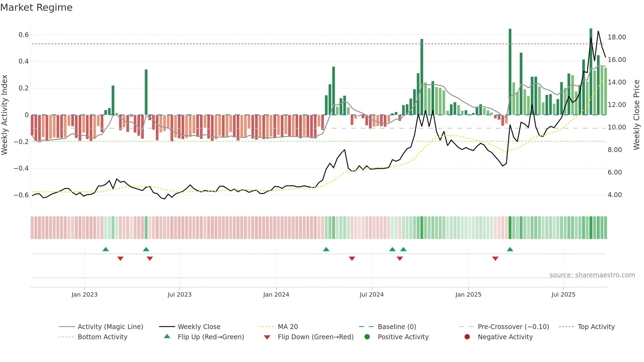Image resolution: width=644 pixels, height=362 pixels.
Task: Click the 0.6 left axis tick label
Action: coord(24,35)
